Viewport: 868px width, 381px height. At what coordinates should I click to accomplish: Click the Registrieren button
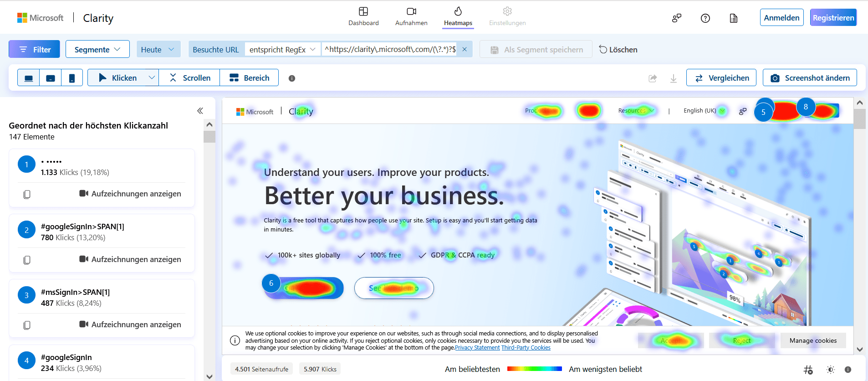click(x=833, y=18)
